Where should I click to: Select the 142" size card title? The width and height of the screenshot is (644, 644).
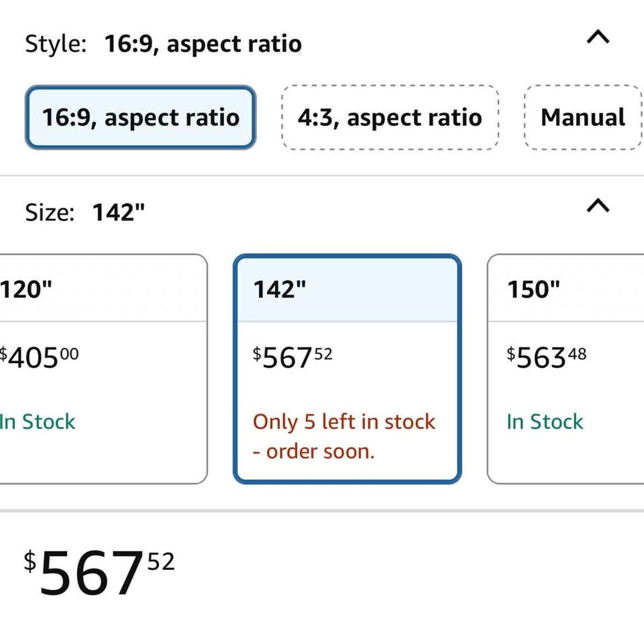point(280,289)
